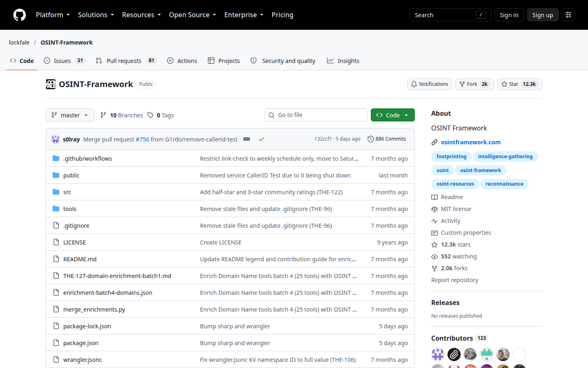Image resolution: width=588 pixels, height=368 pixels.
Task: Switch to Security and quality tab
Action: [283, 61]
